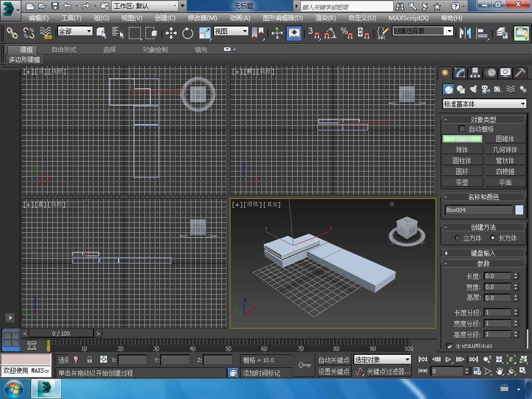Image resolution: width=532 pixels, height=399 pixels.
Task: Open the Motion command panel tab
Action: 490,73
